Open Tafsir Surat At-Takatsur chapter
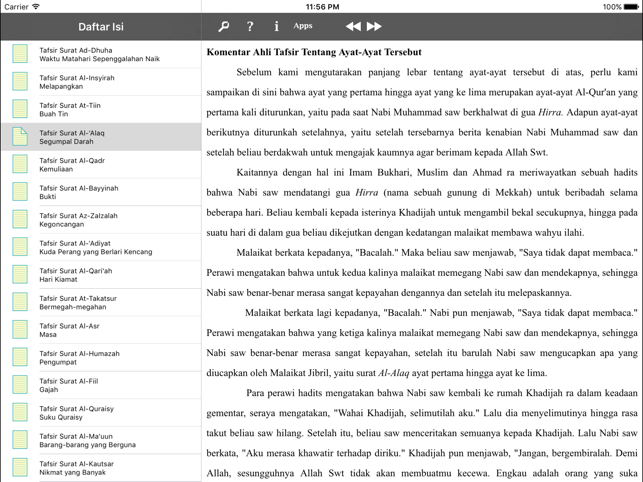643x482 pixels. tap(100, 302)
